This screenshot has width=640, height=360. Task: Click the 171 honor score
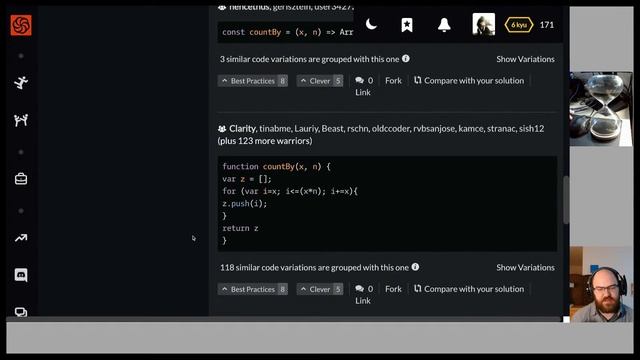click(547, 25)
